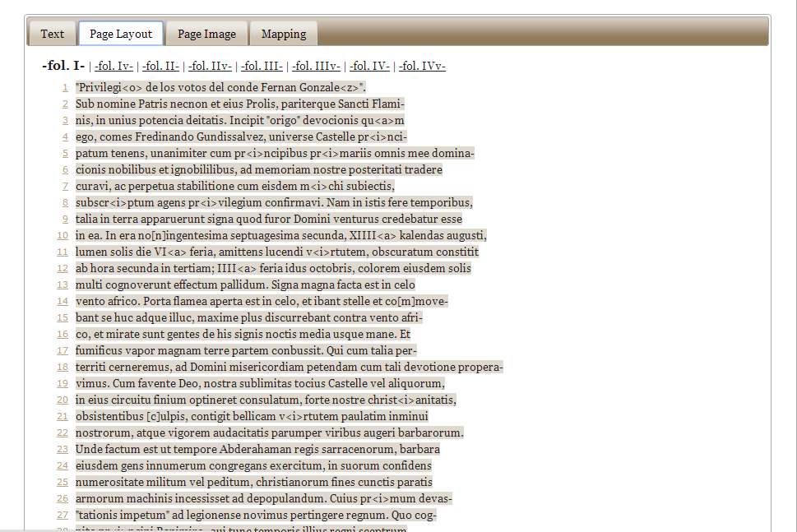797x532 pixels.
Task: Open the Mapping tab
Action: click(x=284, y=34)
